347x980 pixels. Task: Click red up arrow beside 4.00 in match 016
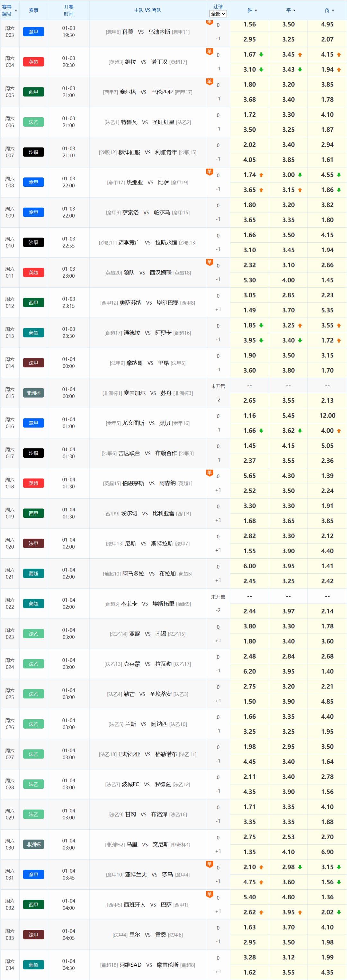[339, 431]
